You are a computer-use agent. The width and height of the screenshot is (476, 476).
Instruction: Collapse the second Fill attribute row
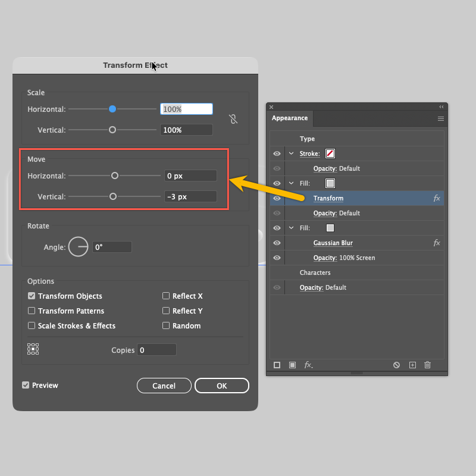(x=292, y=228)
